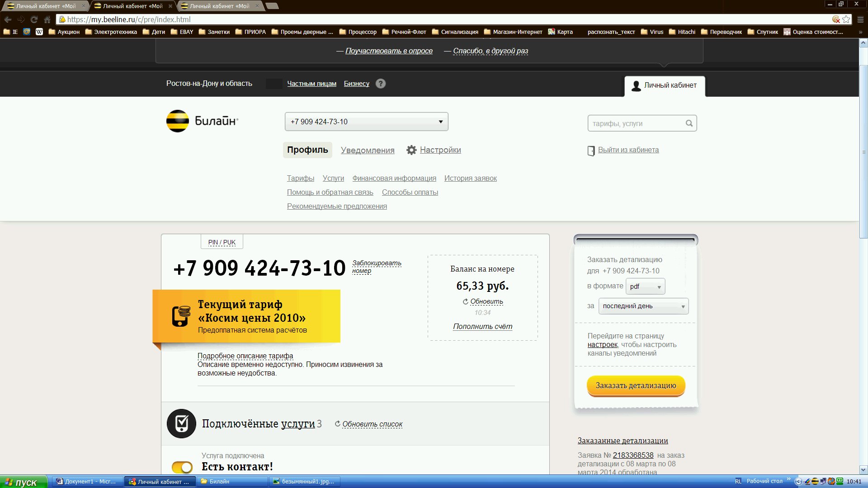Open the Настройки tab
This screenshot has width=868, height=488.
click(x=440, y=150)
